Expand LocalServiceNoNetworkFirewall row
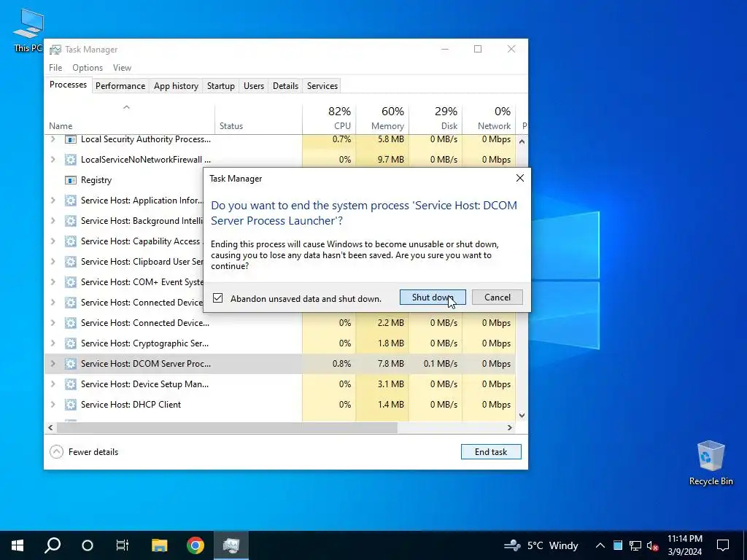 [x=53, y=160]
